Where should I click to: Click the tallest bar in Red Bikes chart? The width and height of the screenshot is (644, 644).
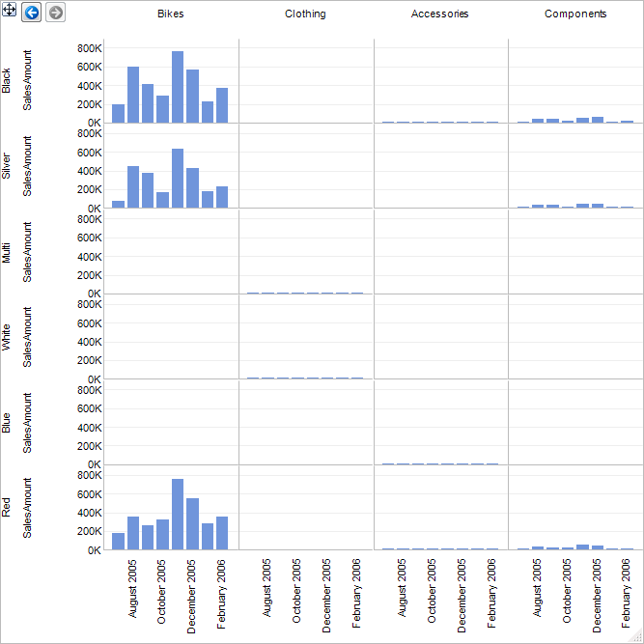pos(178,515)
